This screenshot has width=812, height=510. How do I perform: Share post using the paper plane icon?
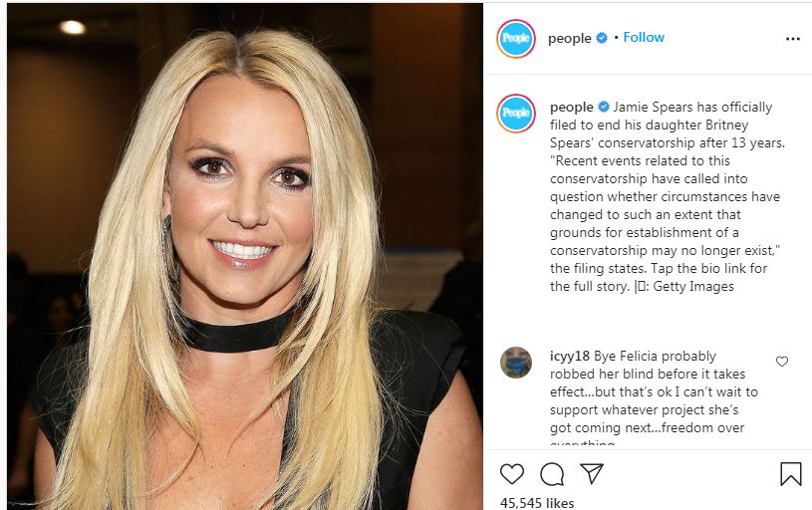point(592,473)
